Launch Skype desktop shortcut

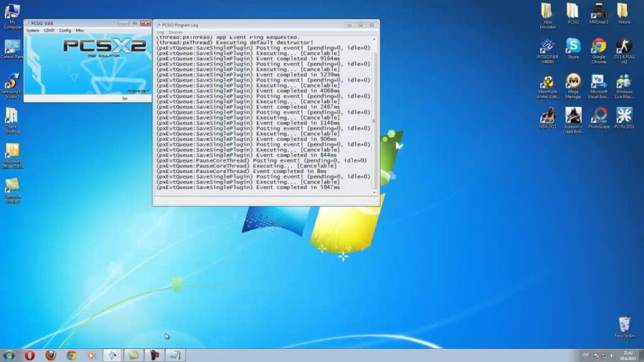[x=573, y=48]
